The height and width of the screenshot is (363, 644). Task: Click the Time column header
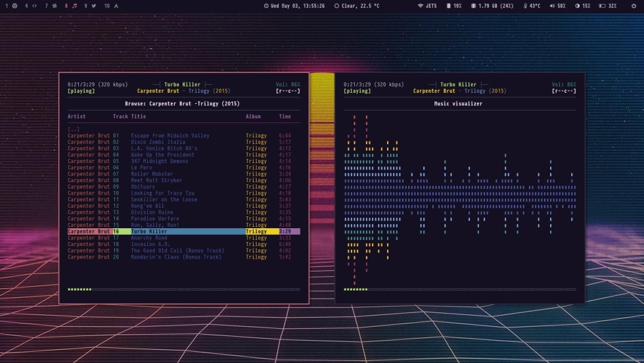coord(285,116)
